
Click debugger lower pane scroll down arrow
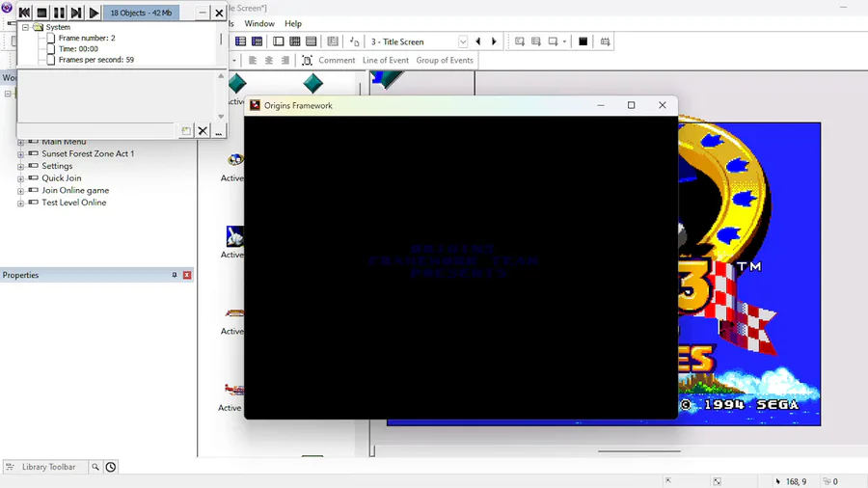point(221,116)
